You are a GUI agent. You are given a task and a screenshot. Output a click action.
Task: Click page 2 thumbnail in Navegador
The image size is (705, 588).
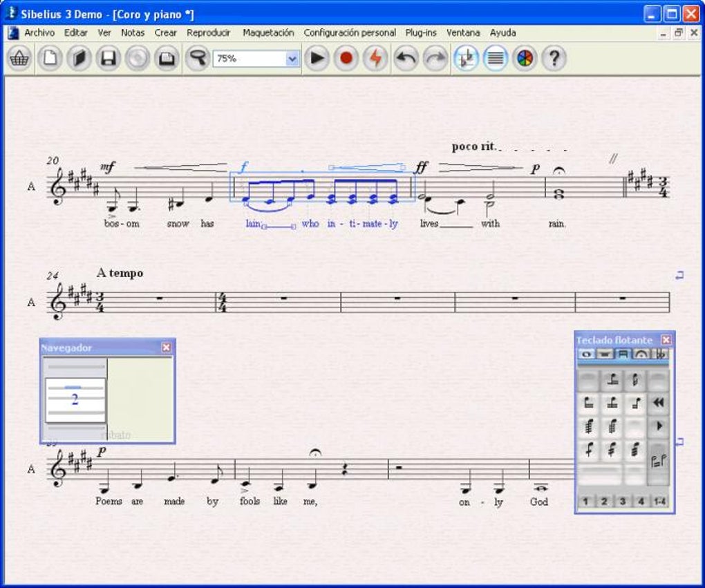pyautogui.click(x=75, y=399)
